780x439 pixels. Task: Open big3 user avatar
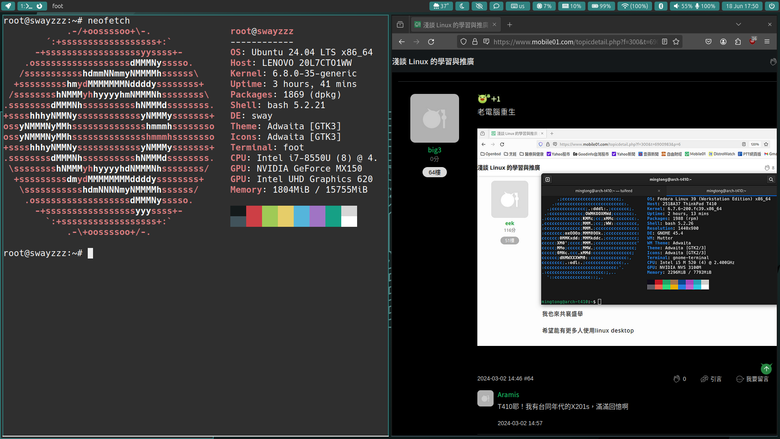coord(434,118)
